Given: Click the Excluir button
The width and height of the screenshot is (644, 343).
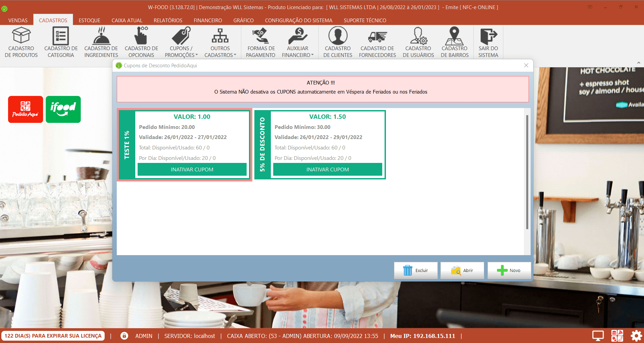Looking at the screenshot, I should click(416, 270).
